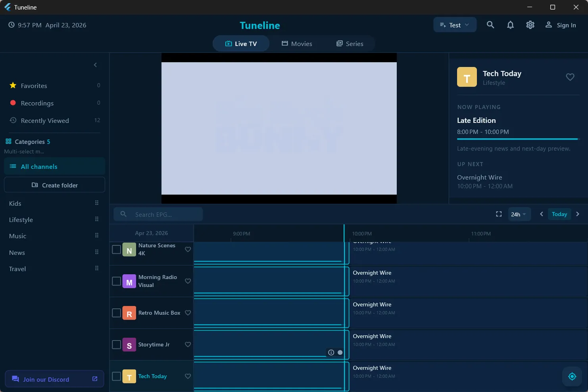Select All channels in the sidebar
This screenshot has height=392, width=588.
point(54,166)
